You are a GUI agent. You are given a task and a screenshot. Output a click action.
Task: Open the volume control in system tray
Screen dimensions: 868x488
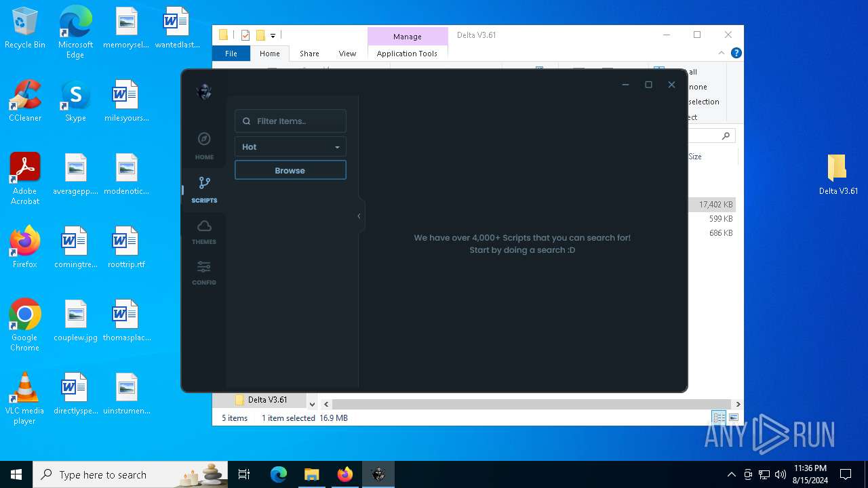781,474
